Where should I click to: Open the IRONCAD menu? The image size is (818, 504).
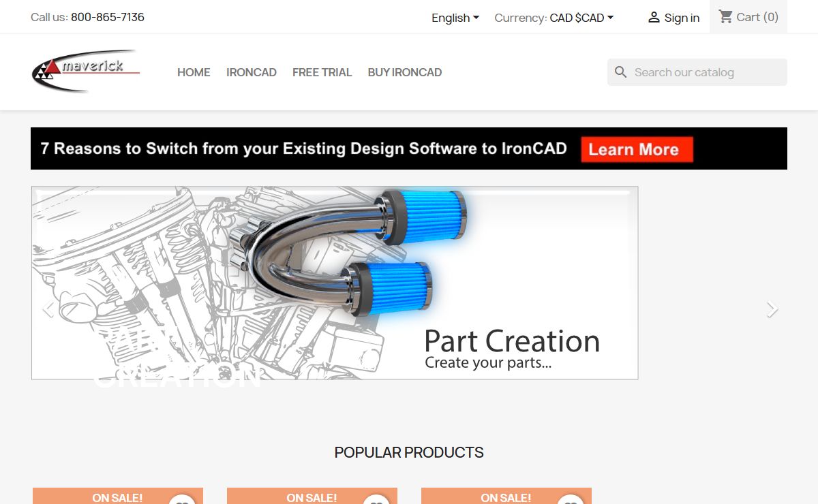[252, 72]
